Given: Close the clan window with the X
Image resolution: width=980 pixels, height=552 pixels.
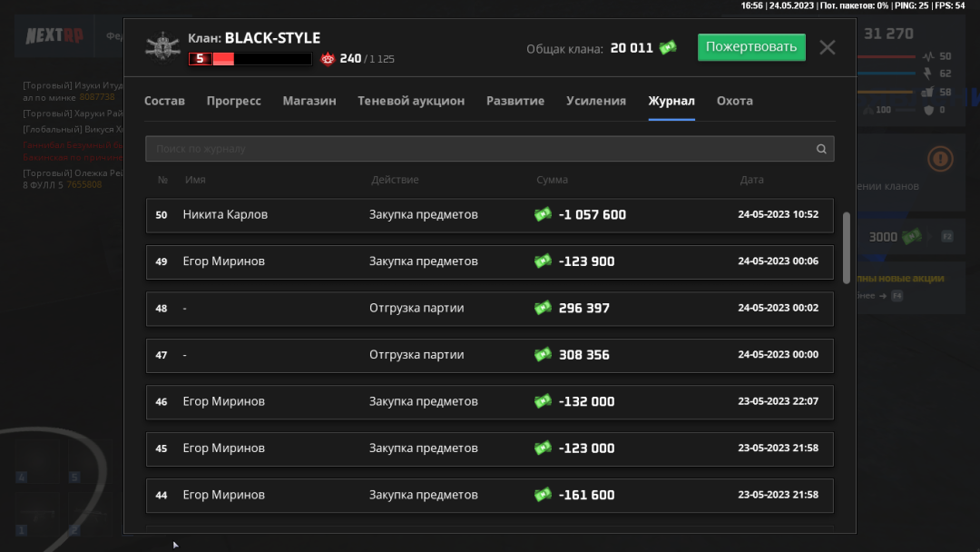Looking at the screenshot, I should tap(827, 47).
